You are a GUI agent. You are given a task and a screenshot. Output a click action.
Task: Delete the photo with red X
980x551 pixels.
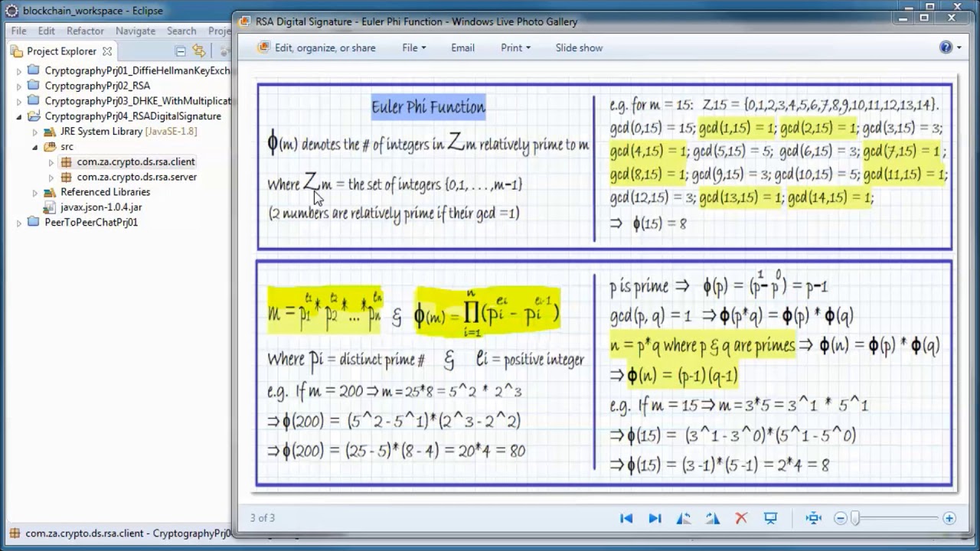click(740, 518)
